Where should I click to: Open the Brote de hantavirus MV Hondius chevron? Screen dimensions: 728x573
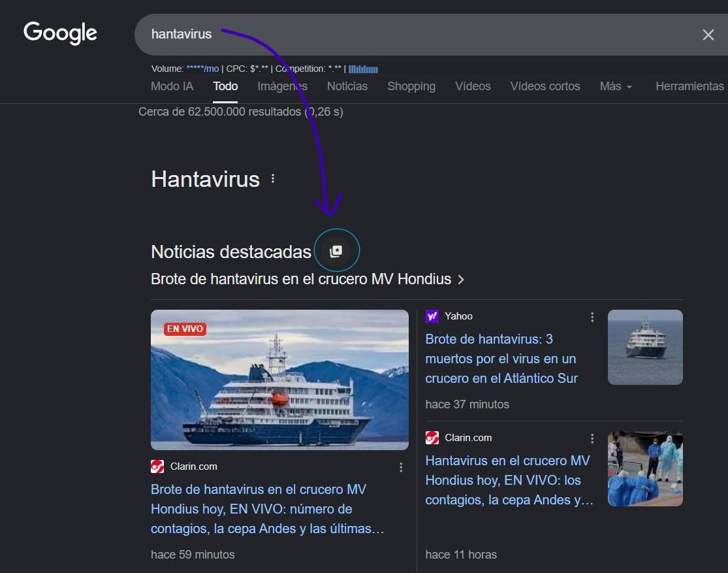click(461, 279)
